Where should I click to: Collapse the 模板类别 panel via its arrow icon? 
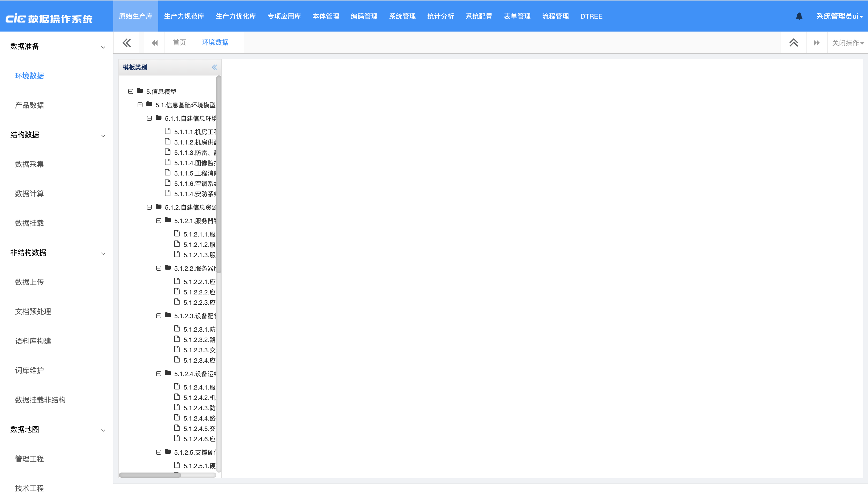tap(214, 67)
